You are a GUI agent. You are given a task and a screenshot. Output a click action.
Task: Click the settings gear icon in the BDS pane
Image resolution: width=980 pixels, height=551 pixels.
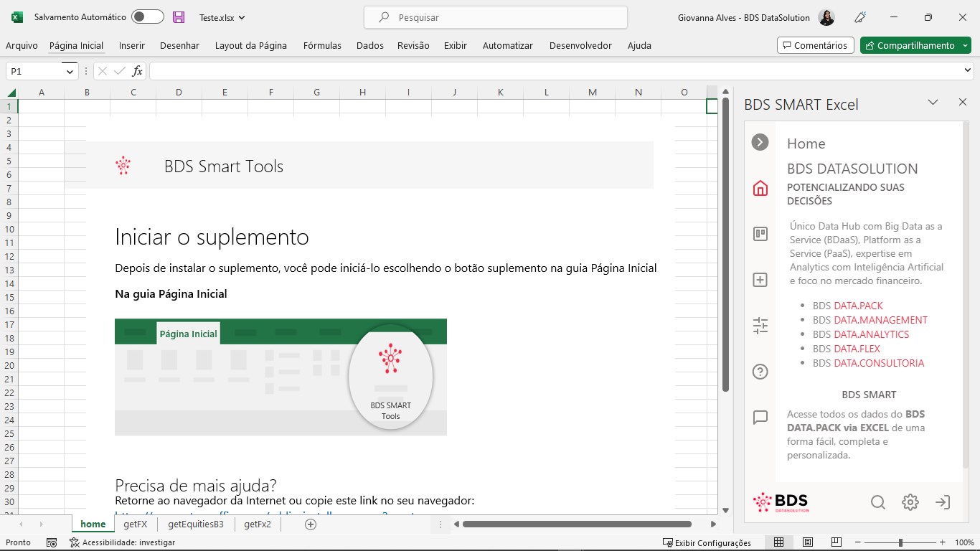pyautogui.click(x=910, y=502)
